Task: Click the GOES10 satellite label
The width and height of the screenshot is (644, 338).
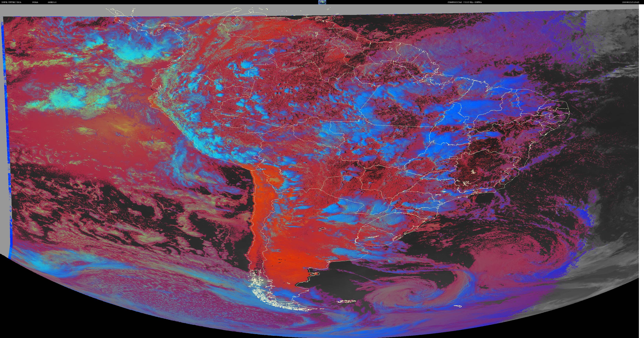Action: (52, 2)
